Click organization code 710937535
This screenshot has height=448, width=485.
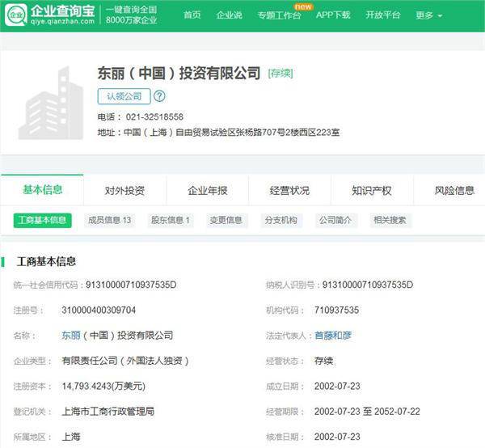[336, 310]
